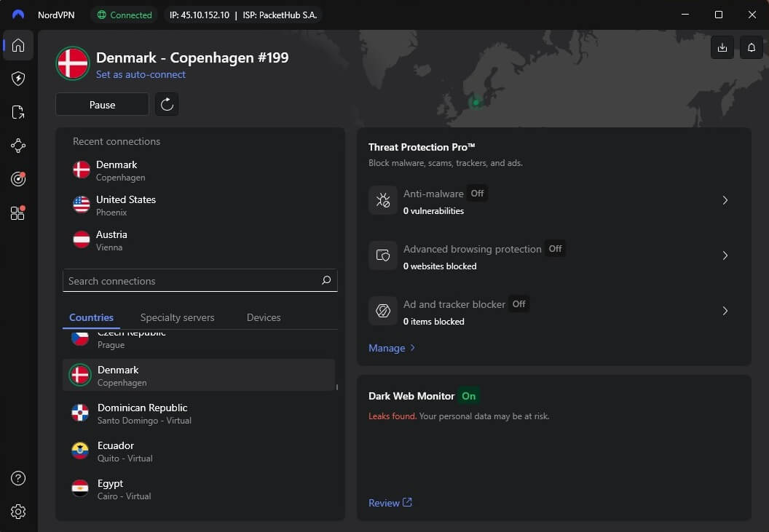Viewport: 769px width, 532px height.
Task: Open Threat Protection from the sidebar
Action: pos(17,79)
